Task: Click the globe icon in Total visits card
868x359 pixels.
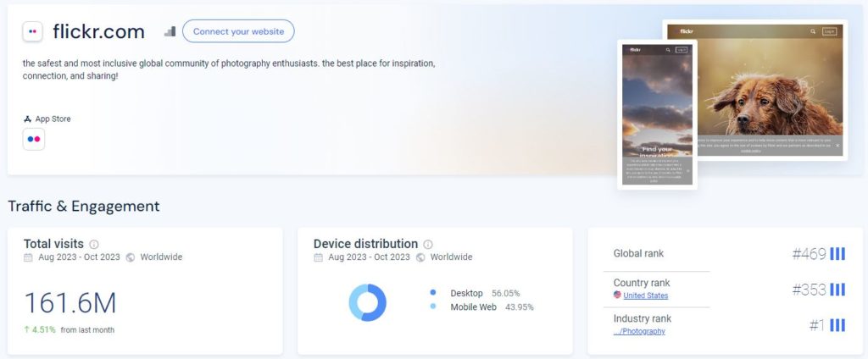Action: (x=130, y=257)
